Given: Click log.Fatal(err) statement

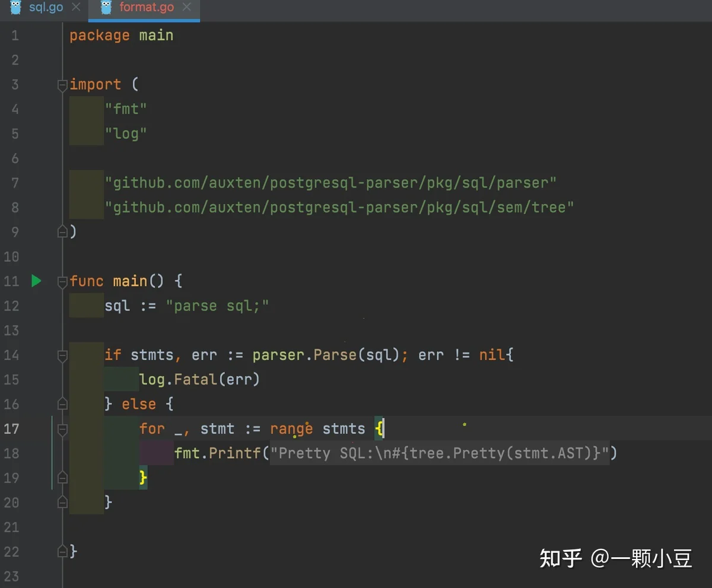Looking at the screenshot, I should [199, 379].
